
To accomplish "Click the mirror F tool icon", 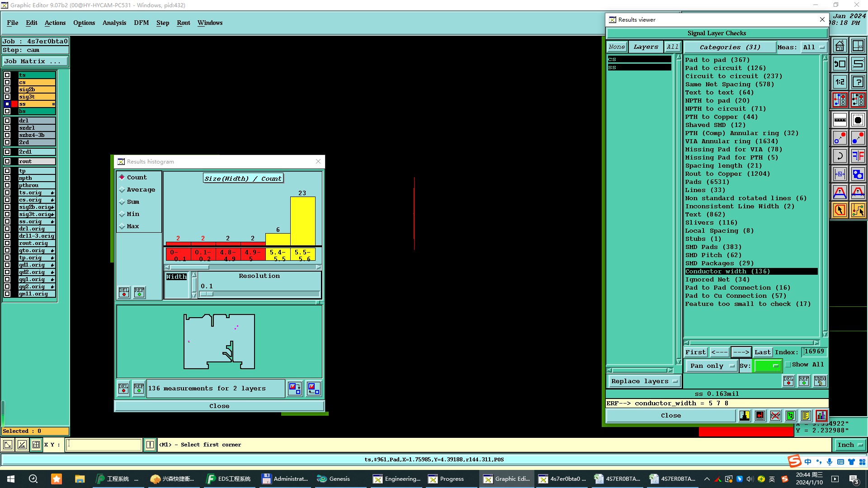I will [x=858, y=156].
